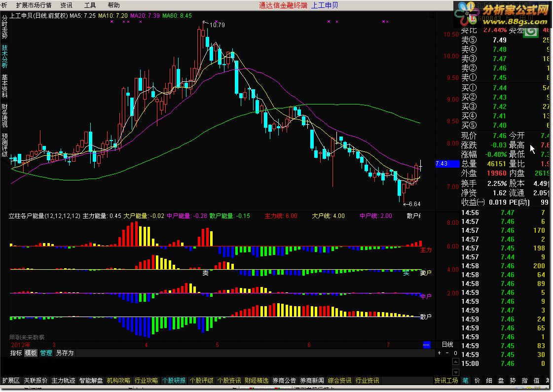Click the 主力能量: 0.45 value

point(102,216)
